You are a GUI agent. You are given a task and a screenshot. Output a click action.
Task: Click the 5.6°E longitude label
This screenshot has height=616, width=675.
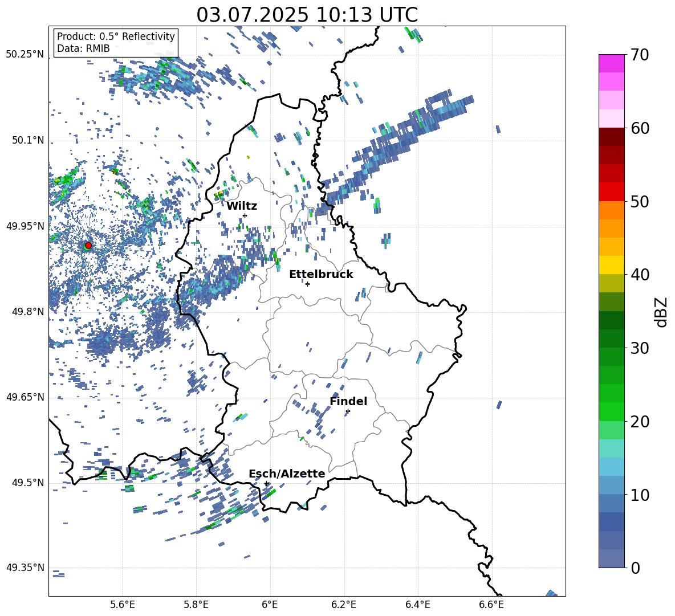(123, 605)
